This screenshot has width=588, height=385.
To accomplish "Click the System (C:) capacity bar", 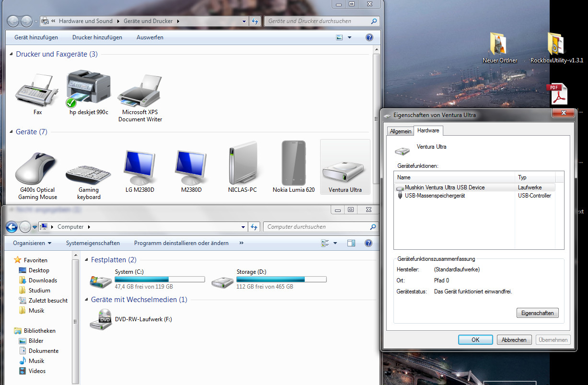I will pos(160,279).
